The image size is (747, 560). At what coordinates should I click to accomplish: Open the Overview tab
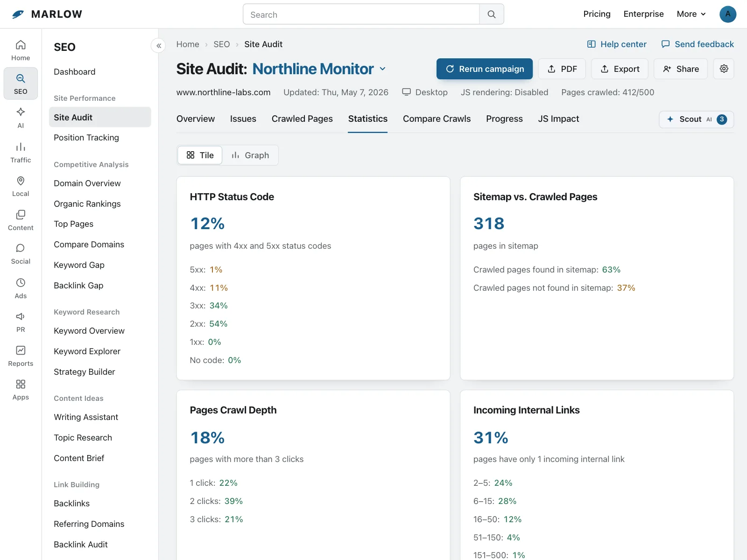pos(196,119)
